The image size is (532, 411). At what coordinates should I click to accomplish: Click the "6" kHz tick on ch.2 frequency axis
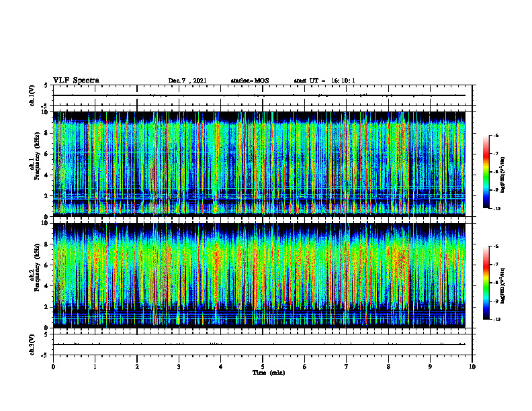[x=47, y=265]
